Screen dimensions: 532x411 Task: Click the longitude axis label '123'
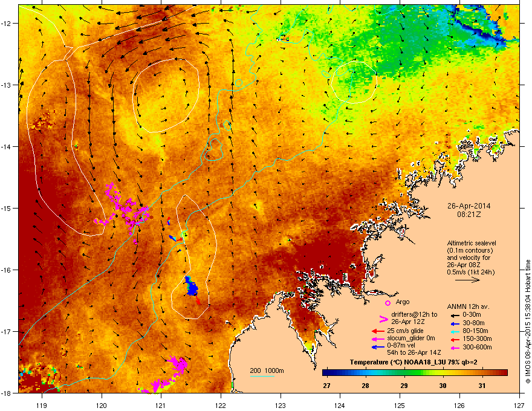[x=281, y=405]
